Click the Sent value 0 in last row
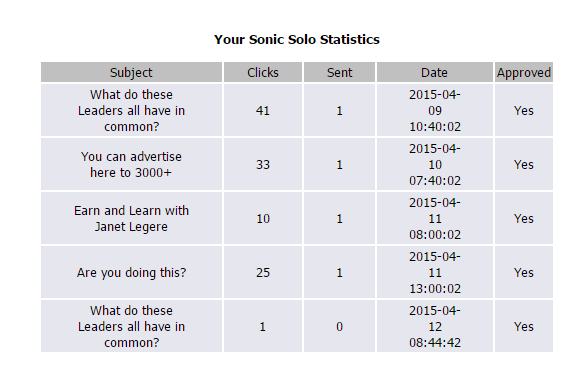The image size is (584, 368). coord(339,327)
